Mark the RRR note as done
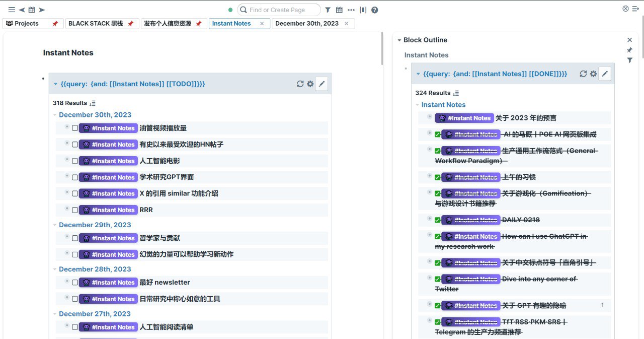 75,210
